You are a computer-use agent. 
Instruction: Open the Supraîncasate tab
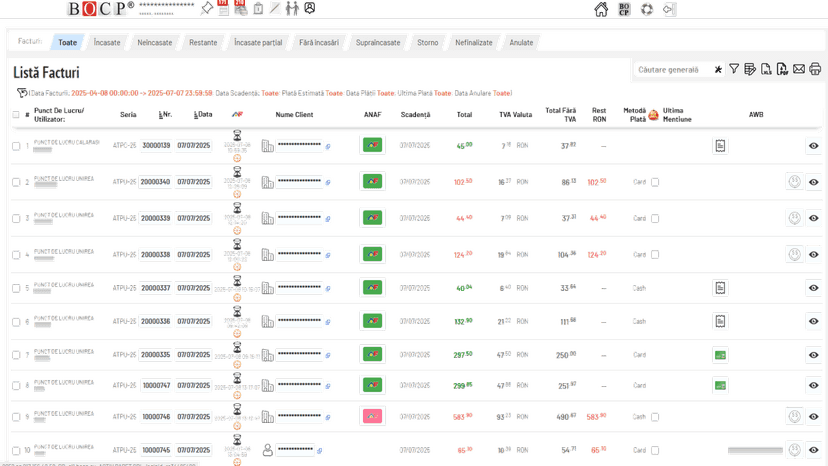pyautogui.click(x=378, y=42)
